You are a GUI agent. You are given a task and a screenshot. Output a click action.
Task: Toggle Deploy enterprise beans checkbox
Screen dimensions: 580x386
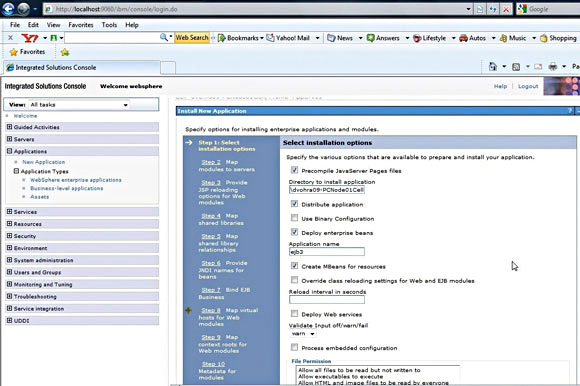pos(294,232)
